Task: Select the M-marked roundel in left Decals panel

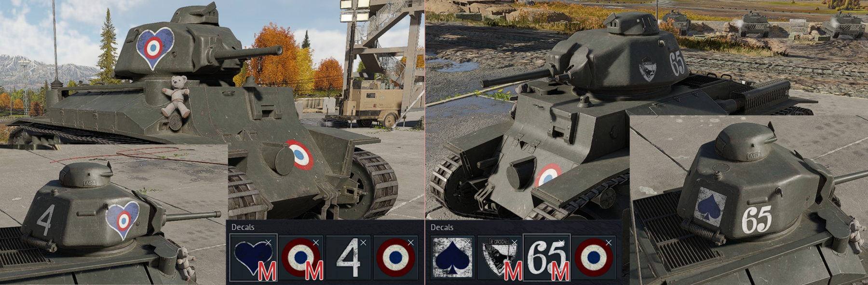Action: point(300,257)
